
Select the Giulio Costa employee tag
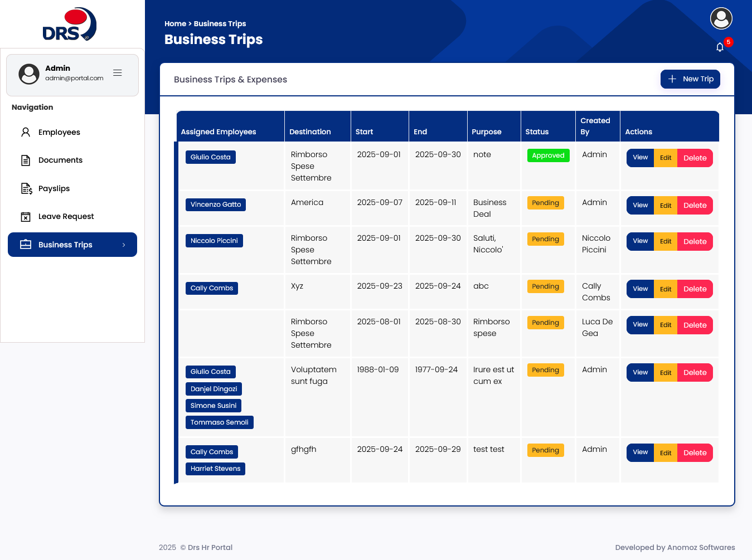210,157
